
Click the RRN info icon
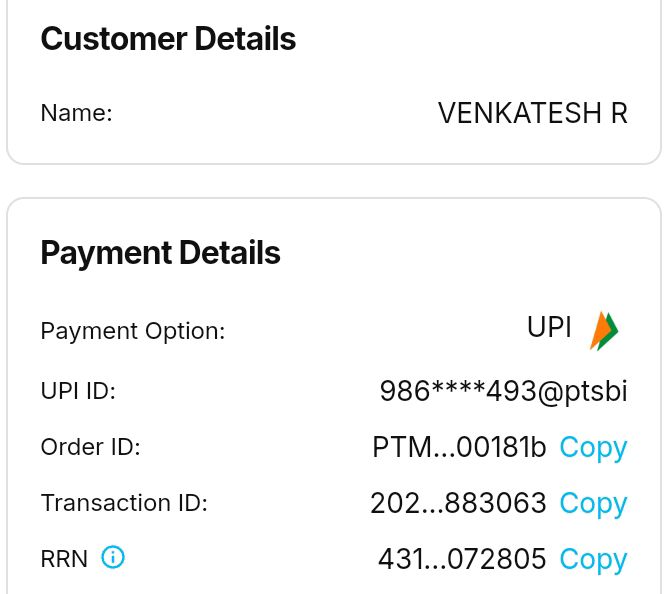113,558
